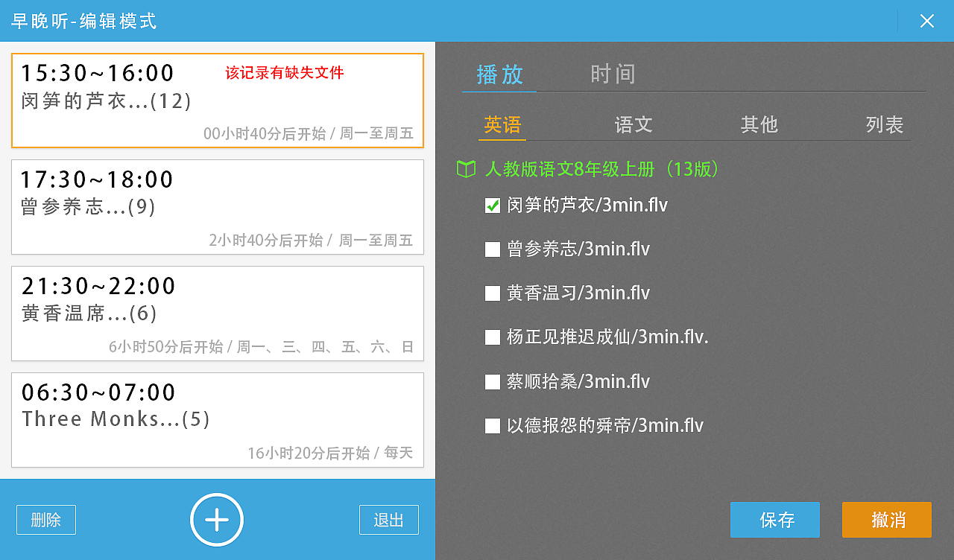
Task: Check the 曾参养志/3min.flv checkbox
Action: click(493, 249)
